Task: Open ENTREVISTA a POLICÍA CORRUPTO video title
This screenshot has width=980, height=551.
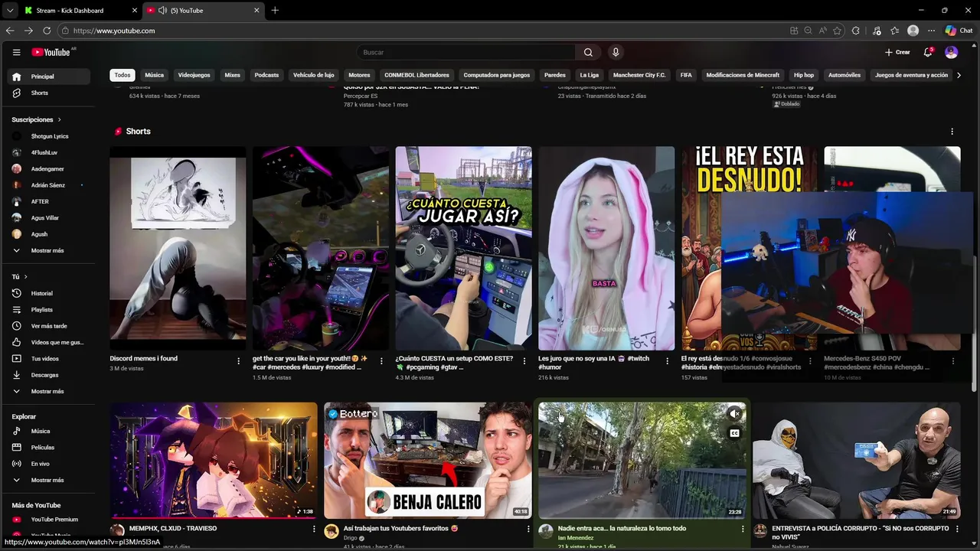Action: coord(861,533)
